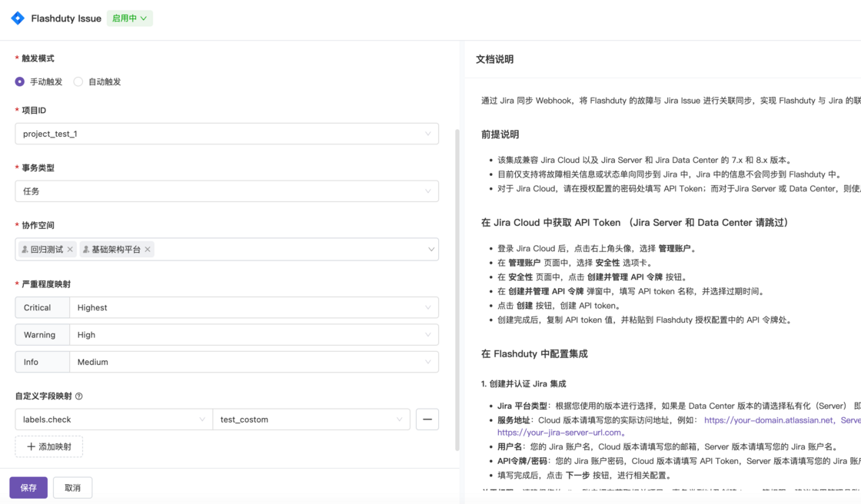Click the 取消 cancel button
Screen dimensions: 861x504
[x=72, y=487]
